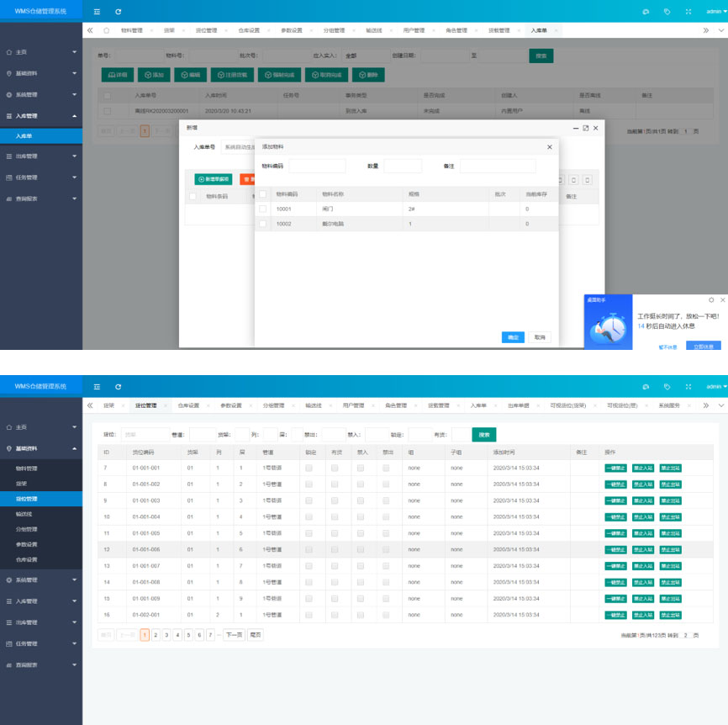Check the box for material 10001 闸门
This screenshot has height=725, width=728.
263,209
